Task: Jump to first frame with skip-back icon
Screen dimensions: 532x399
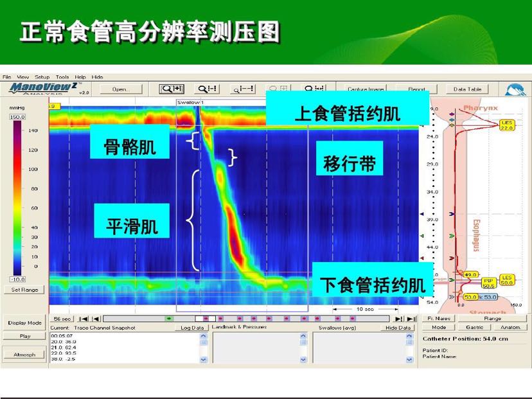Action: click(x=84, y=318)
